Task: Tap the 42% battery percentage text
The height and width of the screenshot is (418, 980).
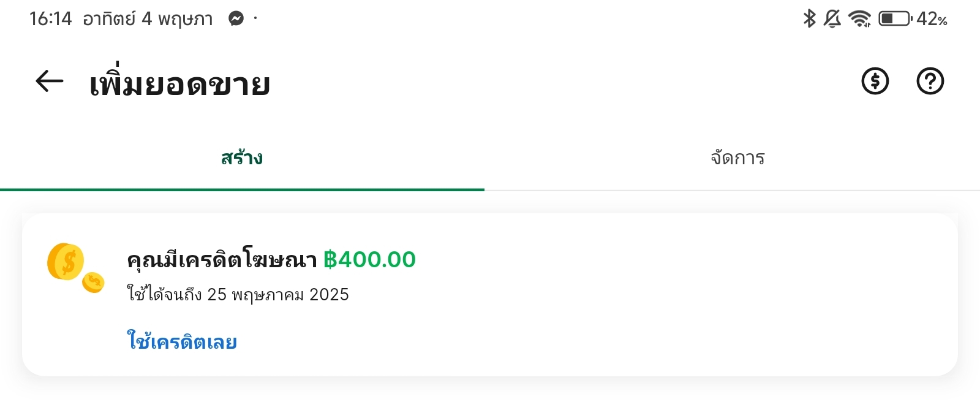Action: 932,19
